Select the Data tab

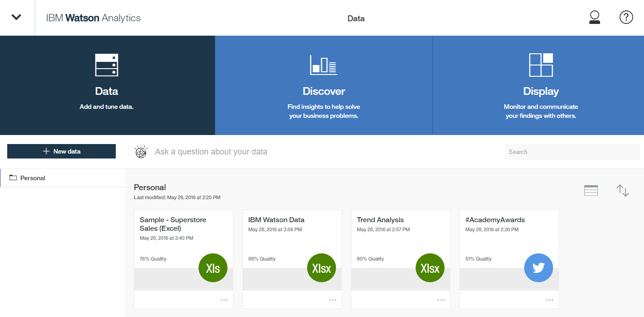tap(106, 85)
